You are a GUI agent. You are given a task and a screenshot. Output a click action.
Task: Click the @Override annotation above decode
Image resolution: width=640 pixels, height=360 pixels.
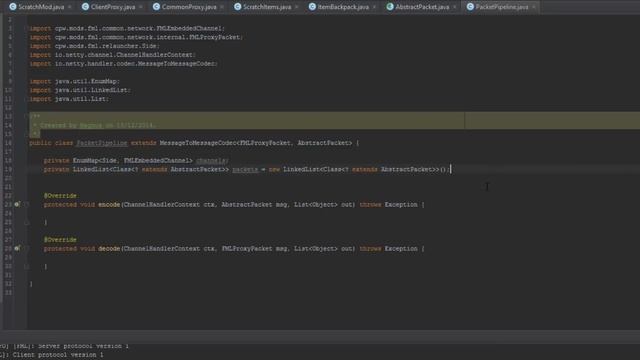60,240
